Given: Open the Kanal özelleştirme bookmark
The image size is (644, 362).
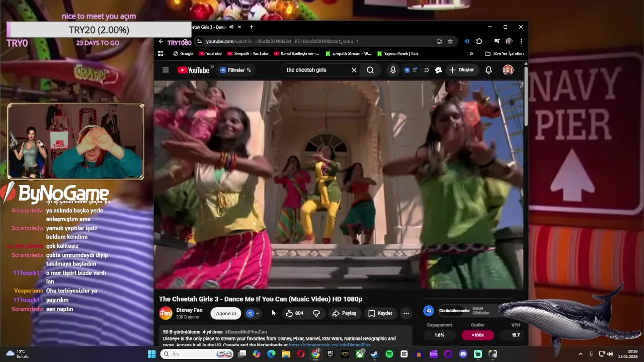Looking at the screenshot, I should click(x=296, y=53).
